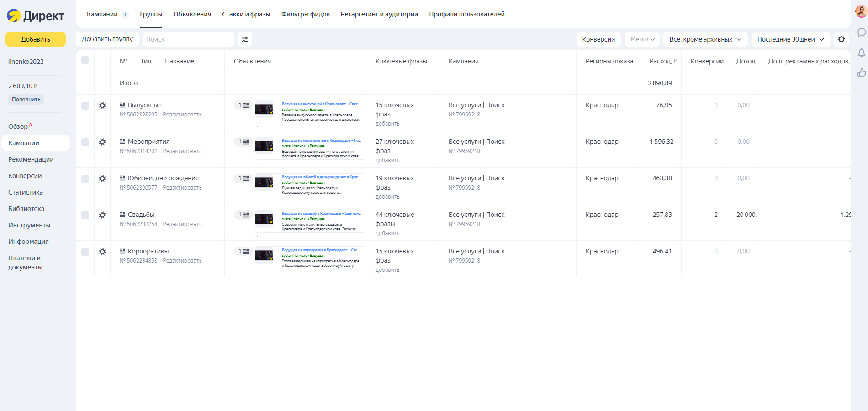Click Пополнить balance button

[26, 100]
